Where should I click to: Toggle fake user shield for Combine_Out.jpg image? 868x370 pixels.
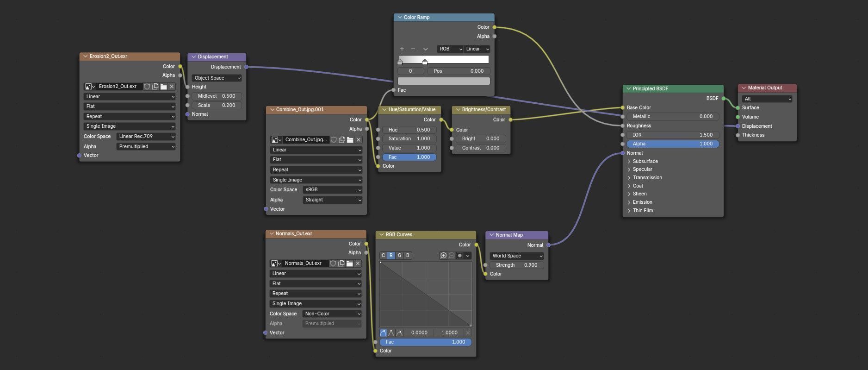tap(334, 140)
